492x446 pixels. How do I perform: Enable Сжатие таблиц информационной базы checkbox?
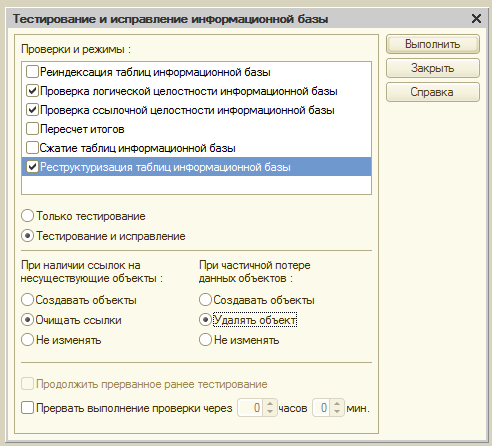pyautogui.click(x=32, y=148)
